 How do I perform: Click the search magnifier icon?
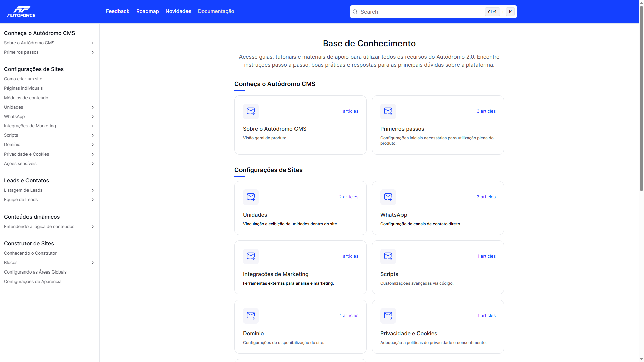tap(355, 12)
